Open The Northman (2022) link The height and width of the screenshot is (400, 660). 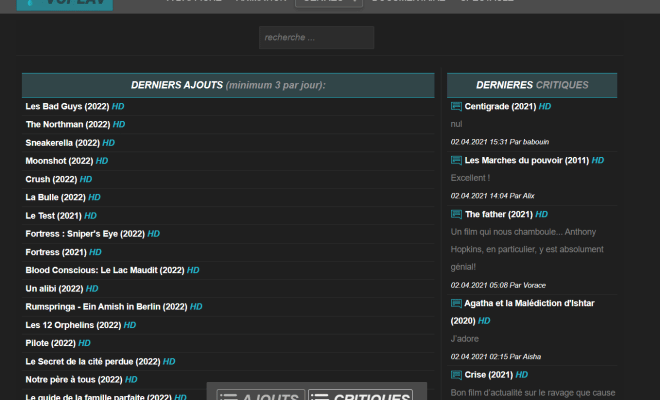[68, 125]
